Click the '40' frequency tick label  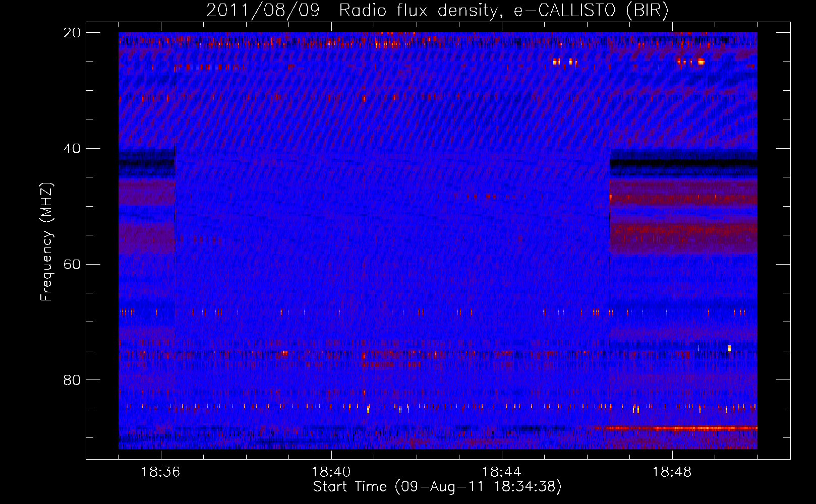click(72, 149)
